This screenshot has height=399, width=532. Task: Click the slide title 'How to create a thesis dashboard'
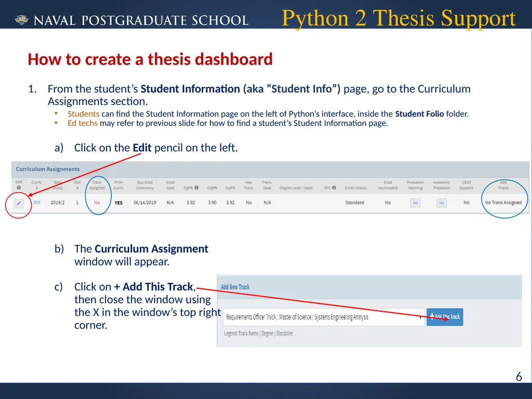click(x=150, y=59)
